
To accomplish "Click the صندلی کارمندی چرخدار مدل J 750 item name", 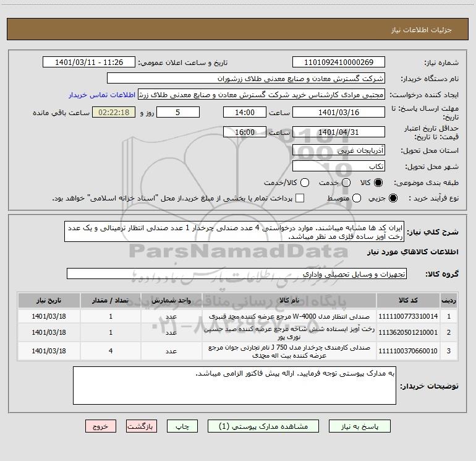I will (x=289, y=351).
